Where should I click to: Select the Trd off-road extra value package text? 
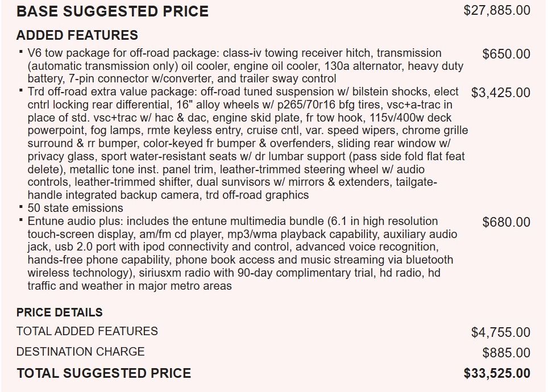coord(248,143)
